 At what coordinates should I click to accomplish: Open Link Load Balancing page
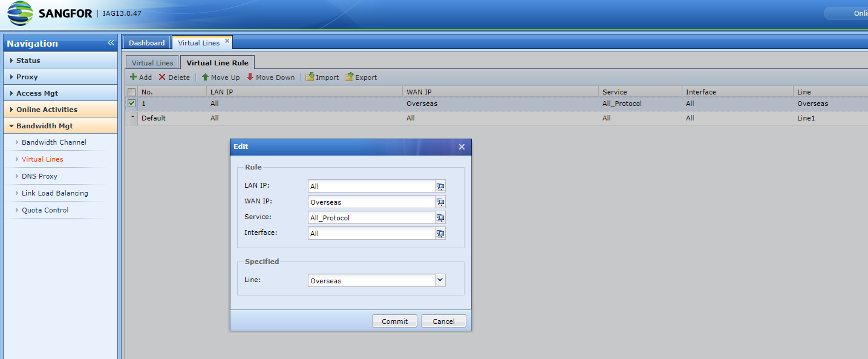(x=55, y=193)
